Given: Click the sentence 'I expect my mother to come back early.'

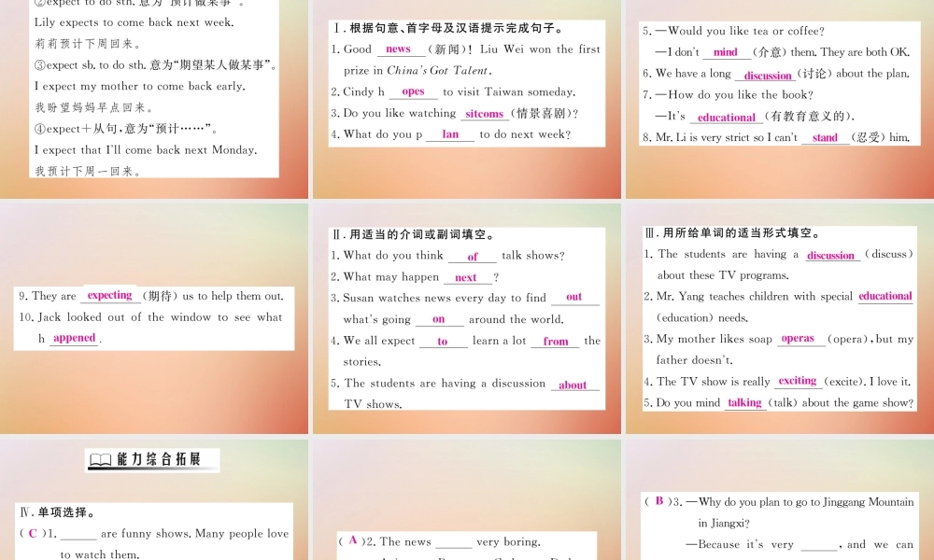Looking at the screenshot, I should point(140,86).
